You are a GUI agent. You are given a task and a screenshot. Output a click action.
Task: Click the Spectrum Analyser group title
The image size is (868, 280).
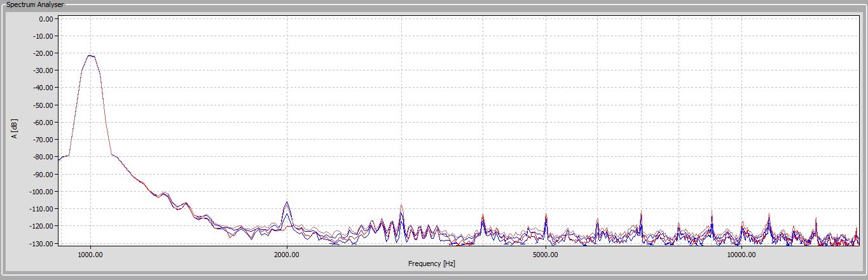pos(34,4)
